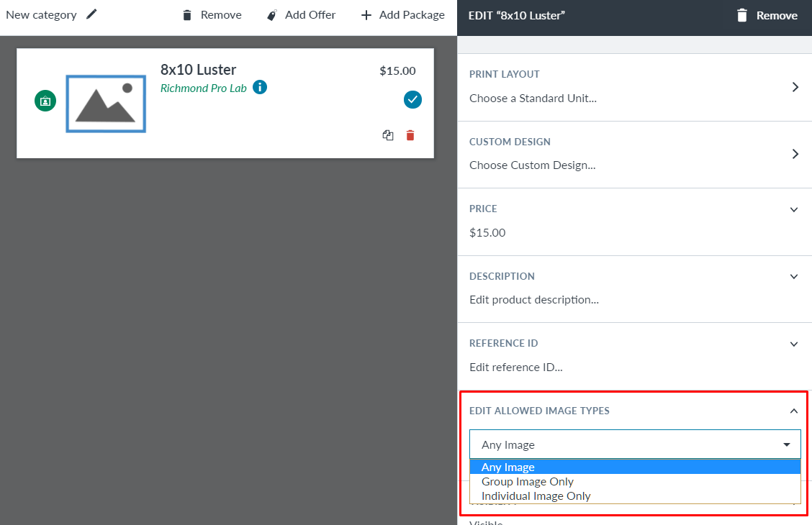Open Add Offer using the tag icon
This screenshot has height=525, width=812.
300,14
